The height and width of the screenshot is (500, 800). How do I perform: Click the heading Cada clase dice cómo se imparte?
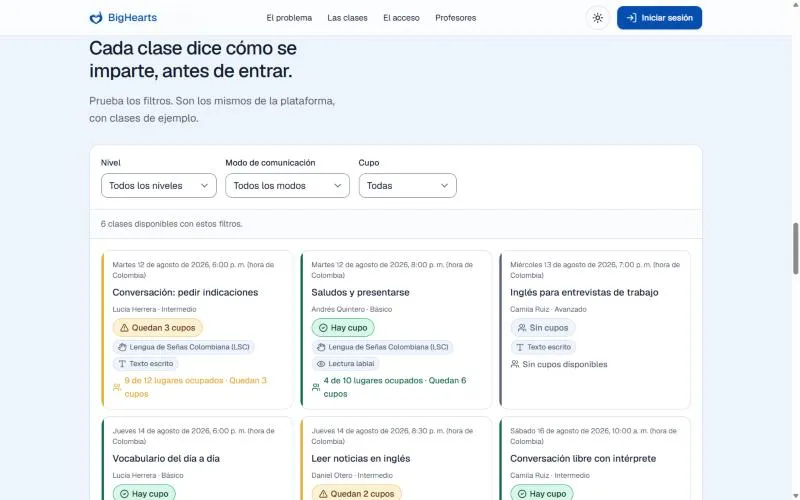[193, 59]
